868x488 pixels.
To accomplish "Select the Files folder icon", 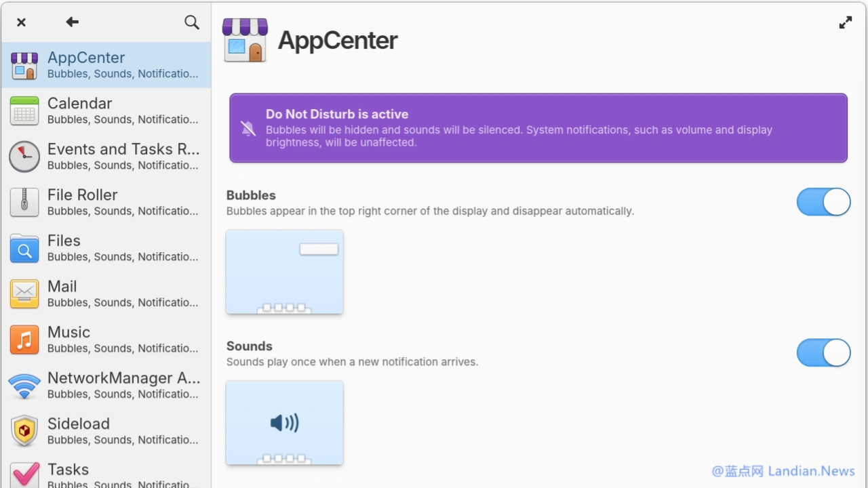I will coord(24,249).
